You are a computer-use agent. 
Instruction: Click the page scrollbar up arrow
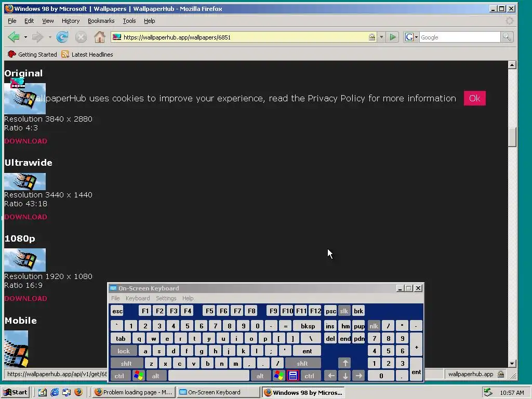[512, 64]
